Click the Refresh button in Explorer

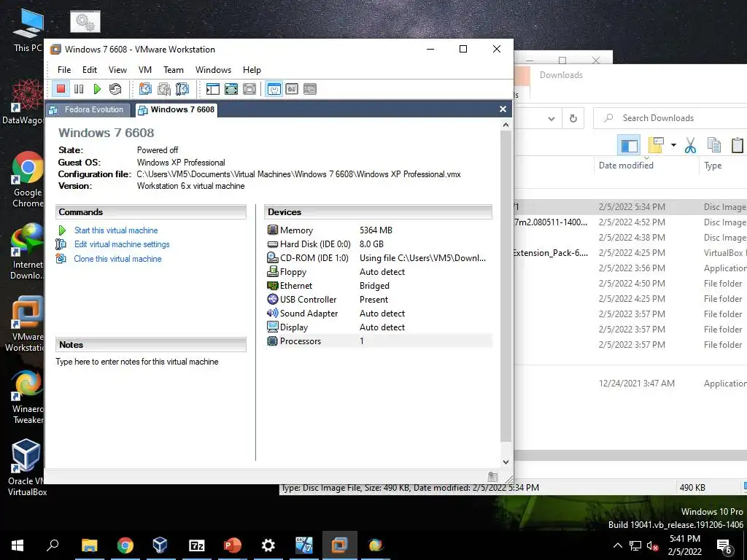pos(573,118)
